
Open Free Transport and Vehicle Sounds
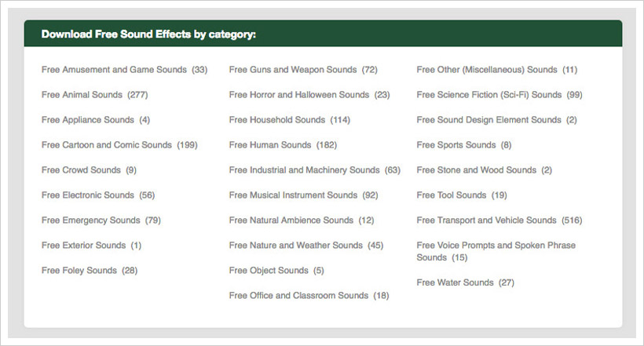(x=486, y=220)
